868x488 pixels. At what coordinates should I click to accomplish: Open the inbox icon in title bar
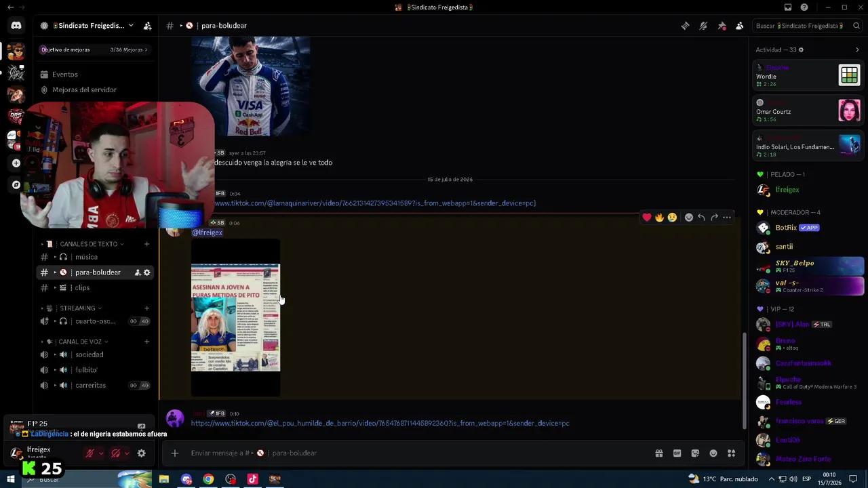788,7
